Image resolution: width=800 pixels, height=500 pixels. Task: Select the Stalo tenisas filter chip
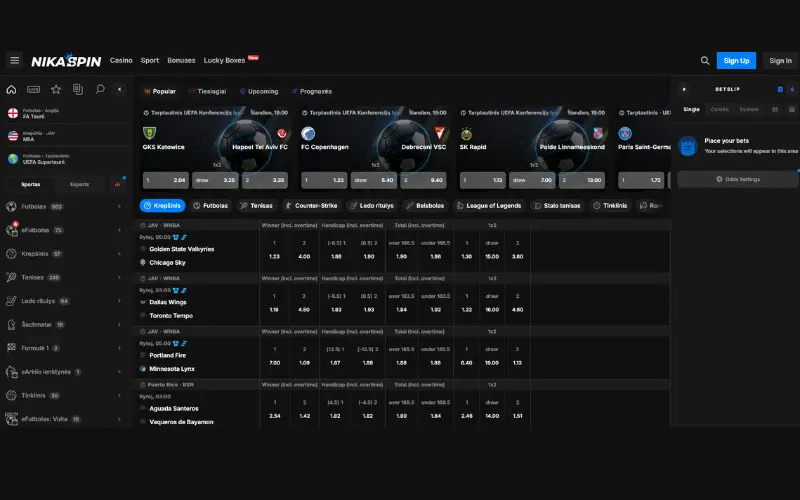pos(557,206)
